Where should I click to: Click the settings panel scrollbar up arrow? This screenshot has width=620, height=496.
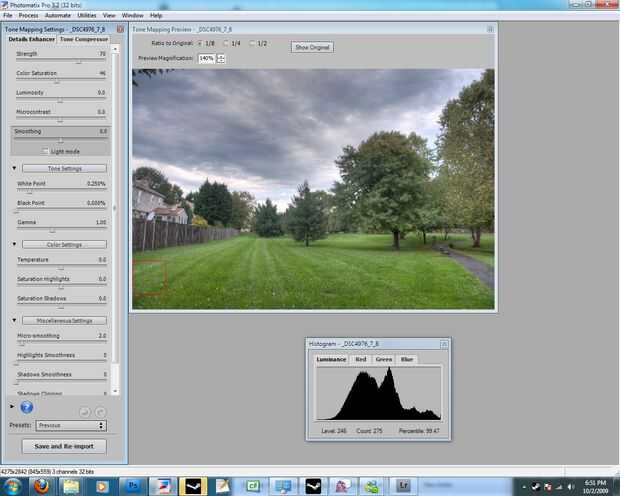tap(115, 49)
